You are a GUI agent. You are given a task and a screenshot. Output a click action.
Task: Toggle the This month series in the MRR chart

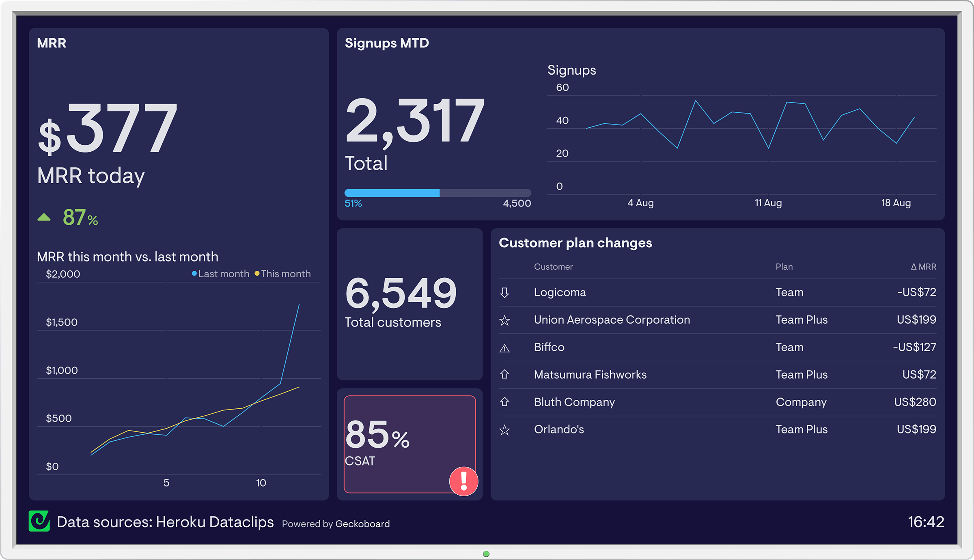(x=285, y=274)
